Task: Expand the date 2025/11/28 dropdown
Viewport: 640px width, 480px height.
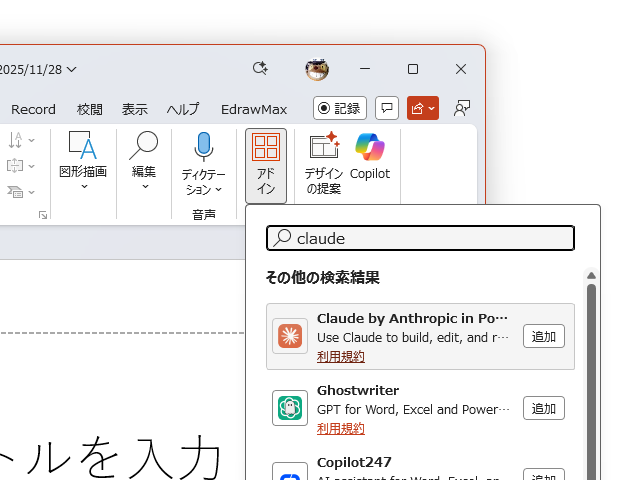Action: coord(71,70)
